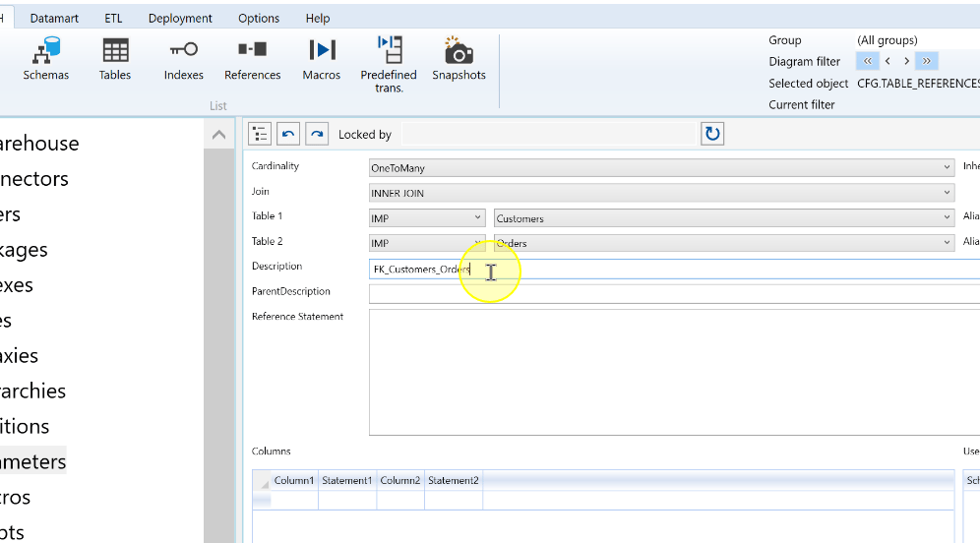This screenshot has height=543, width=980.
Task: Open the Datamart menu tab
Action: [54, 18]
